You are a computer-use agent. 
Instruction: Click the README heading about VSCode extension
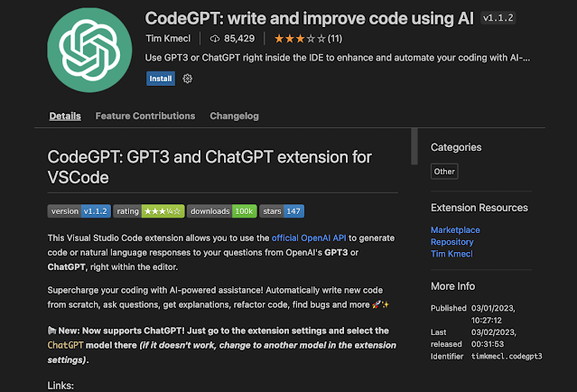coord(209,167)
